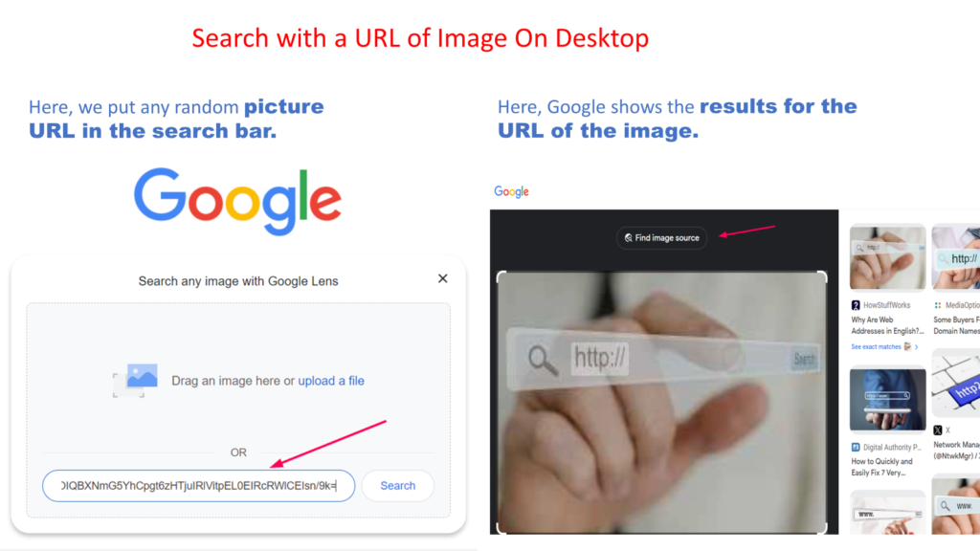Screen dimensions: 980x551
Task: Click the X source icon in results
Action: 938,430
